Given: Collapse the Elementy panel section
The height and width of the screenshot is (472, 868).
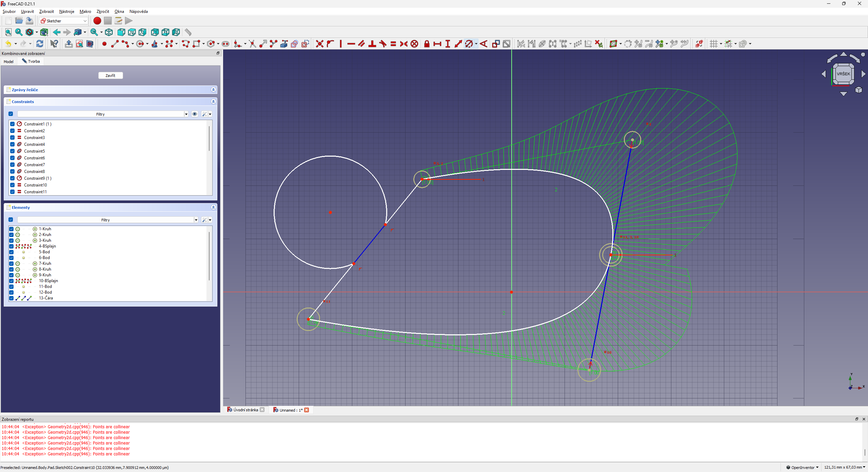Looking at the screenshot, I should tap(213, 208).
